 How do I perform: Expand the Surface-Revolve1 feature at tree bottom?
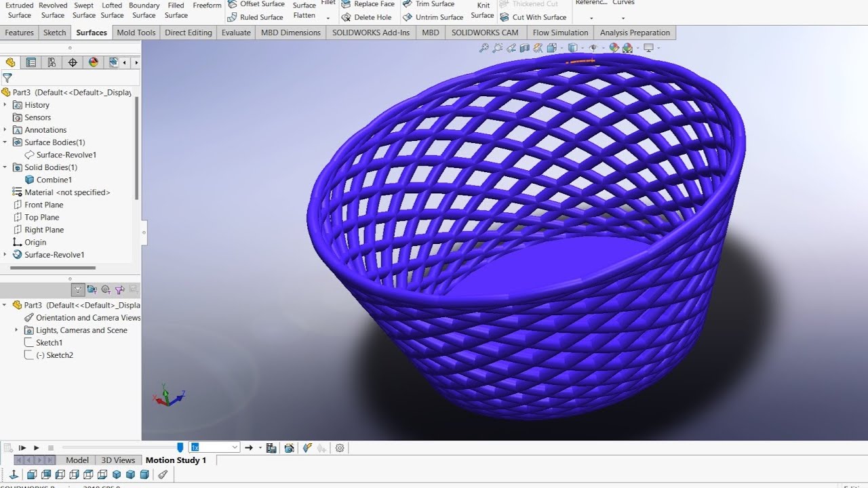click(5, 255)
